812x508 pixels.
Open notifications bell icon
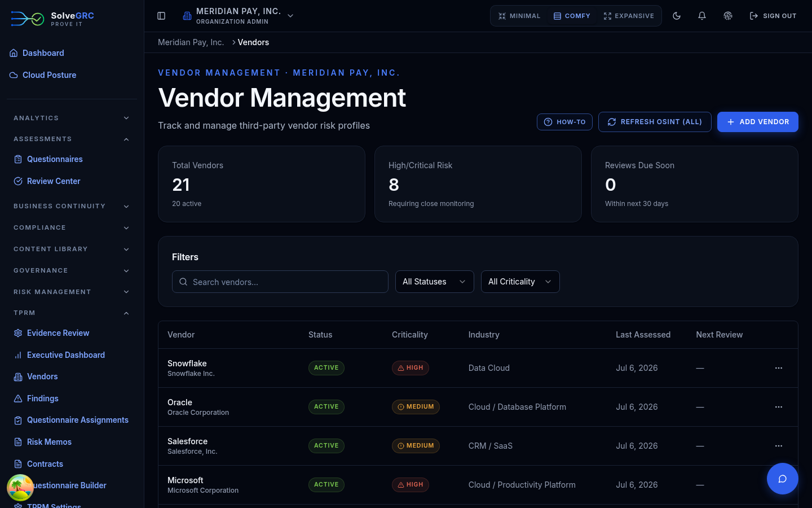click(x=702, y=16)
